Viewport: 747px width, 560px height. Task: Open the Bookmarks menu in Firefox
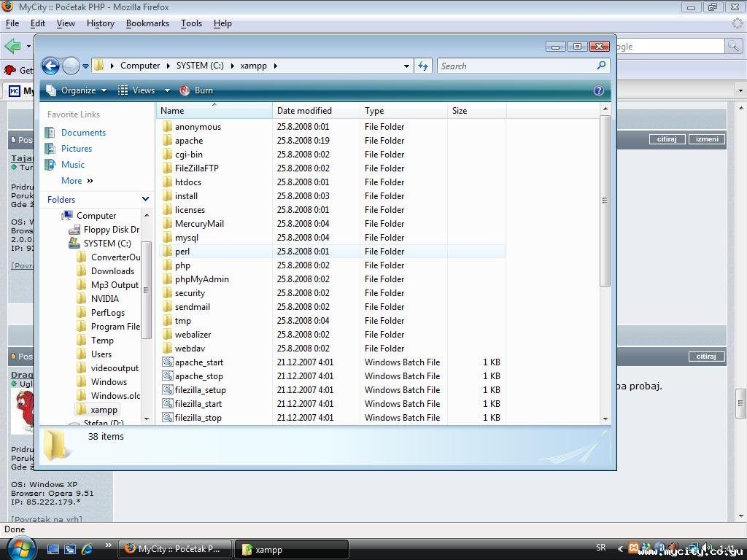pyautogui.click(x=147, y=23)
